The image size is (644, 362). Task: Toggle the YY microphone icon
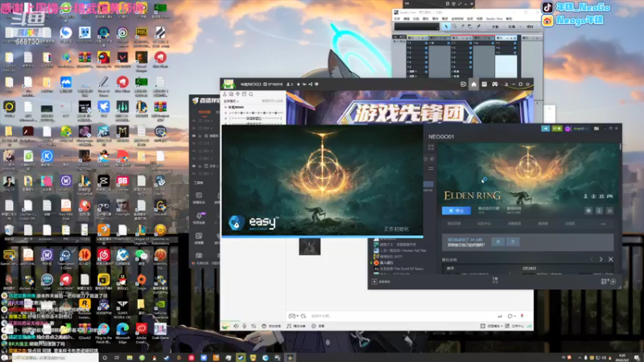(x=245, y=326)
